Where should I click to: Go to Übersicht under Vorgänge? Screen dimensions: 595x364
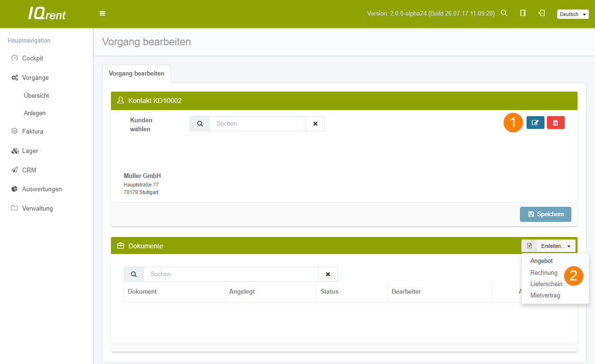pos(36,95)
